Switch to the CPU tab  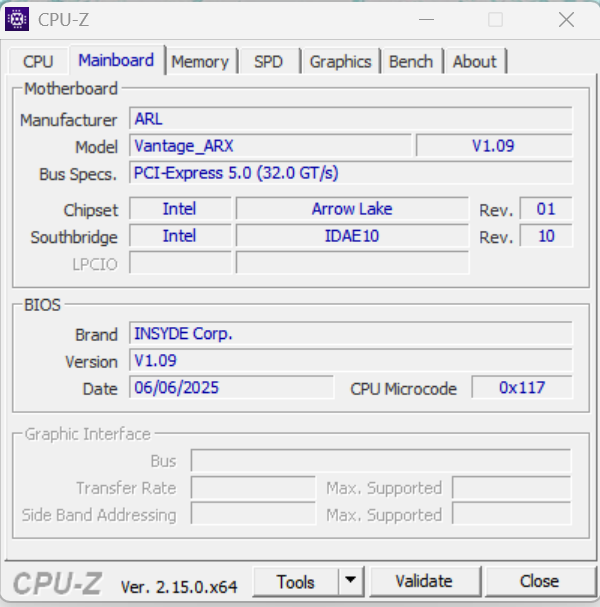point(38,62)
